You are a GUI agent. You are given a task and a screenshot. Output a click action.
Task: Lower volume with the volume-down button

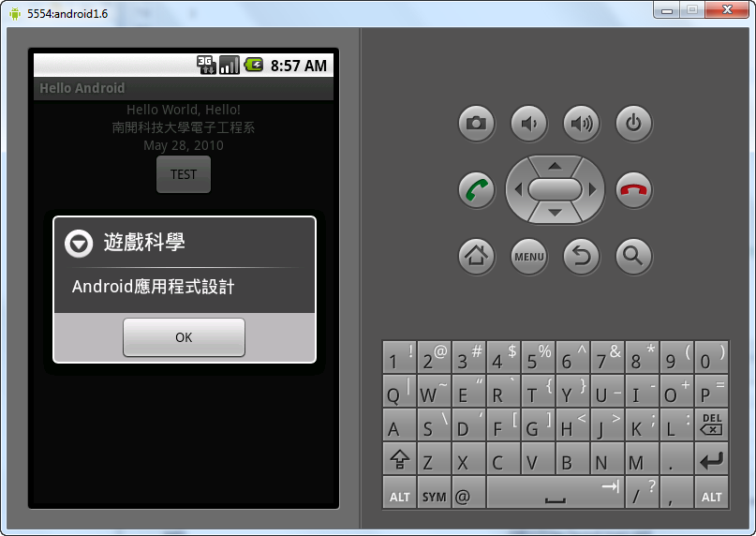pyautogui.click(x=529, y=124)
